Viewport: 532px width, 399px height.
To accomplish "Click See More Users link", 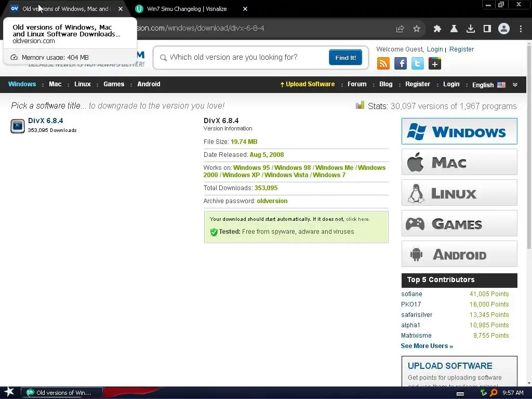I will (x=427, y=346).
